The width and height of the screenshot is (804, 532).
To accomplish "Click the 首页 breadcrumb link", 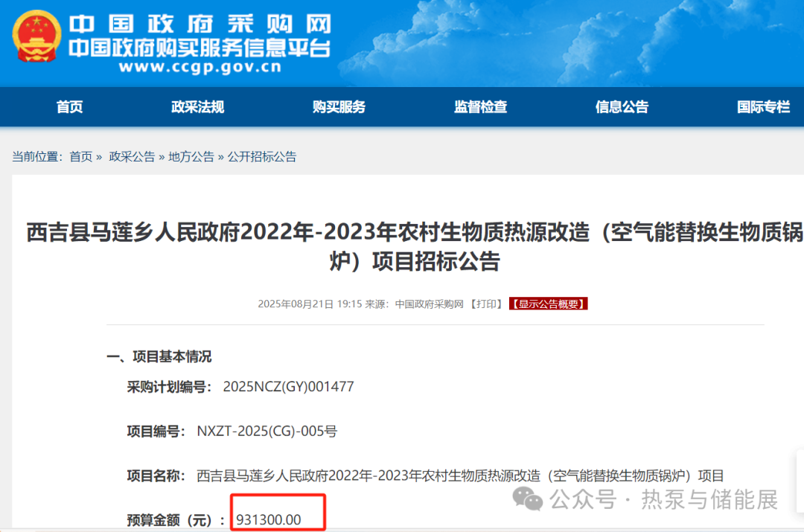I will point(81,157).
